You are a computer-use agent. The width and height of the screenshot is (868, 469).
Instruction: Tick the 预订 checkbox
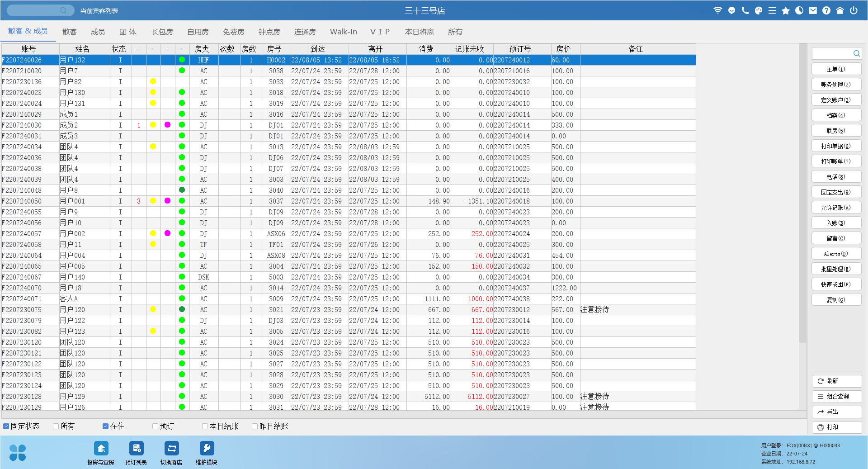click(x=155, y=426)
